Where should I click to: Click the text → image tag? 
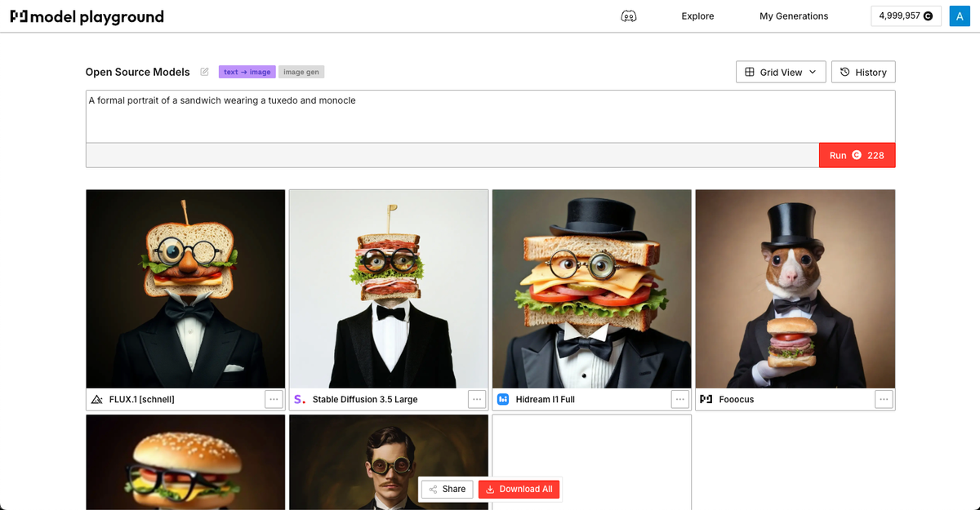pyautogui.click(x=247, y=72)
